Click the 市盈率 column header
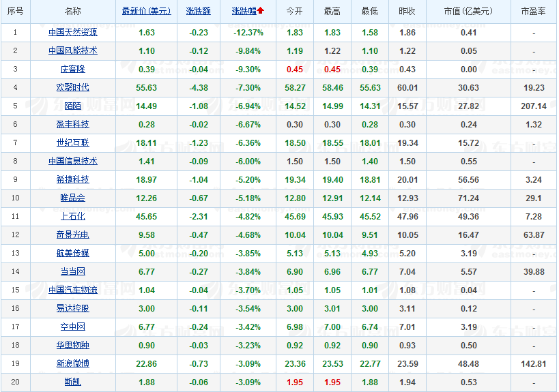This screenshot has width=559, height=392. [534, 12]
